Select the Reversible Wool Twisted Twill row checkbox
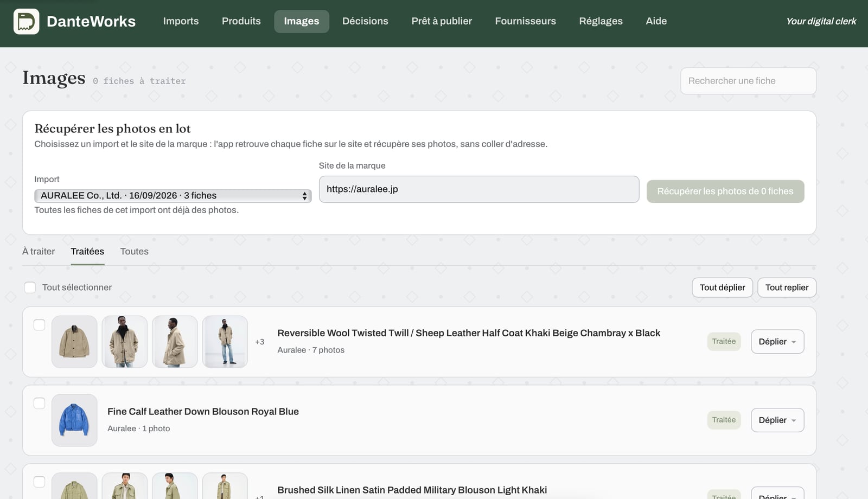Image resolution: width=868 pixels, height=499 pixels. click(39, 325)
